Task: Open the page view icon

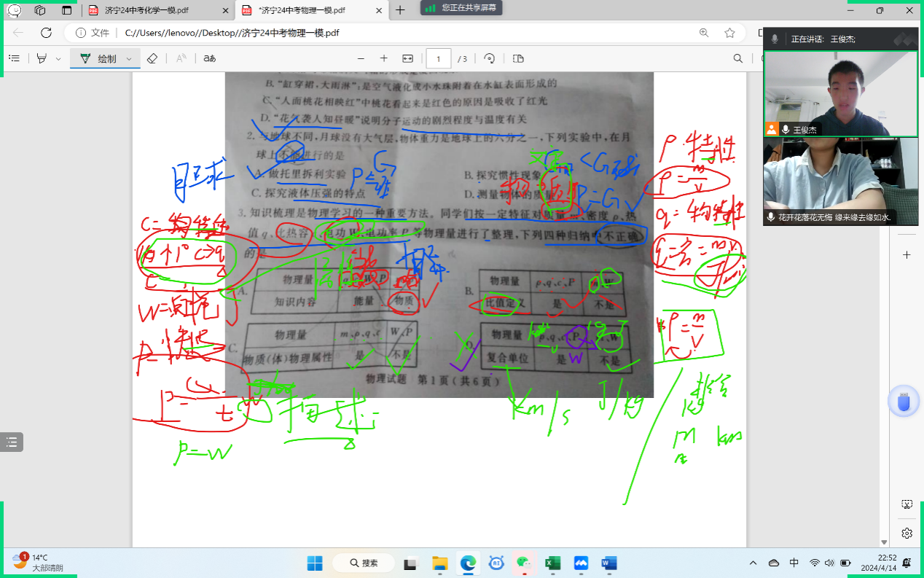Action: pos(518,58)
